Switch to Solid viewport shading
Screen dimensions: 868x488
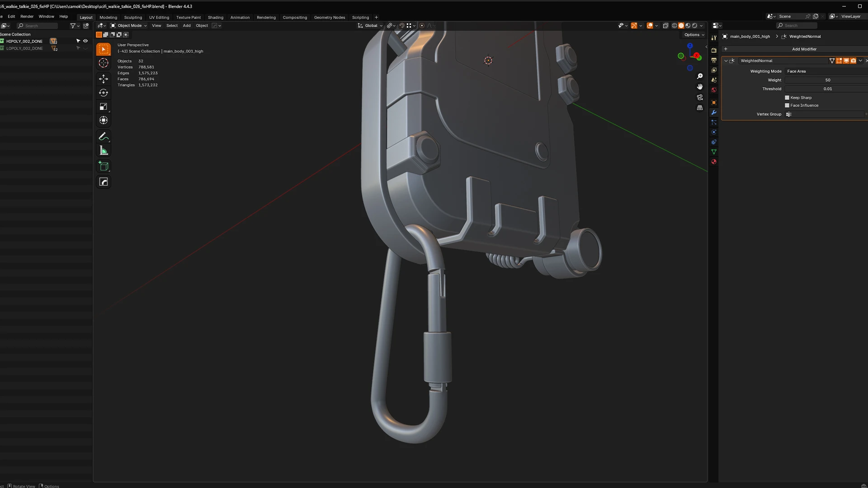[681, 26]
